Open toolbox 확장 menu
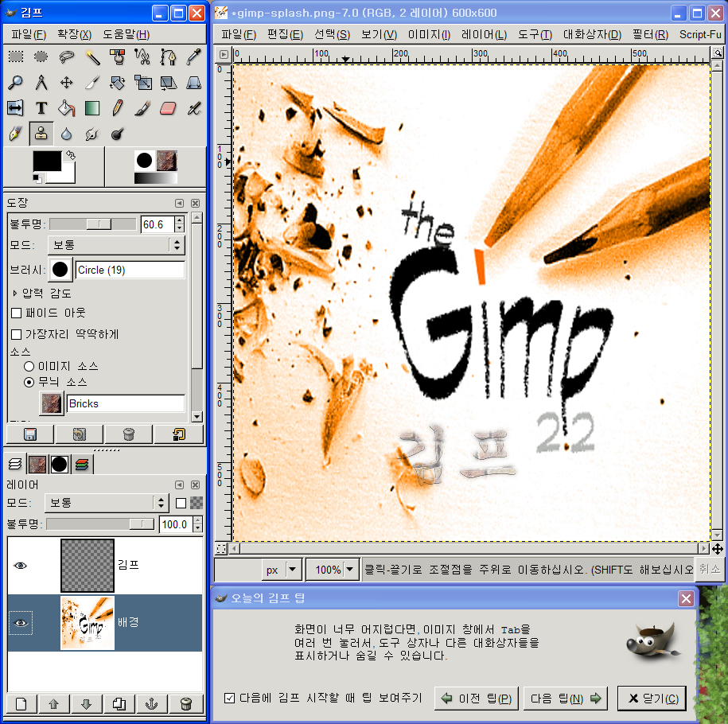The width and height of the screenshot is (728, 724). pos(74,34)
